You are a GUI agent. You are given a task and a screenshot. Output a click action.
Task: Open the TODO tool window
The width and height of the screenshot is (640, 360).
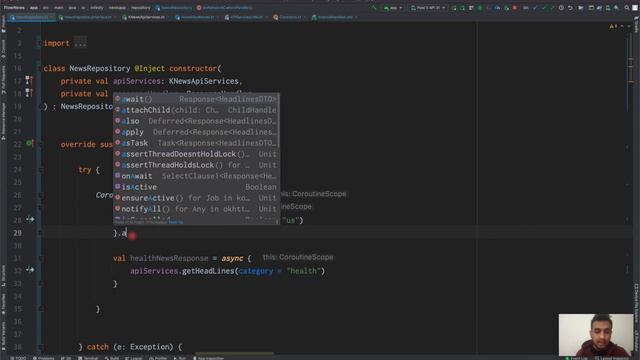(18, 358)
